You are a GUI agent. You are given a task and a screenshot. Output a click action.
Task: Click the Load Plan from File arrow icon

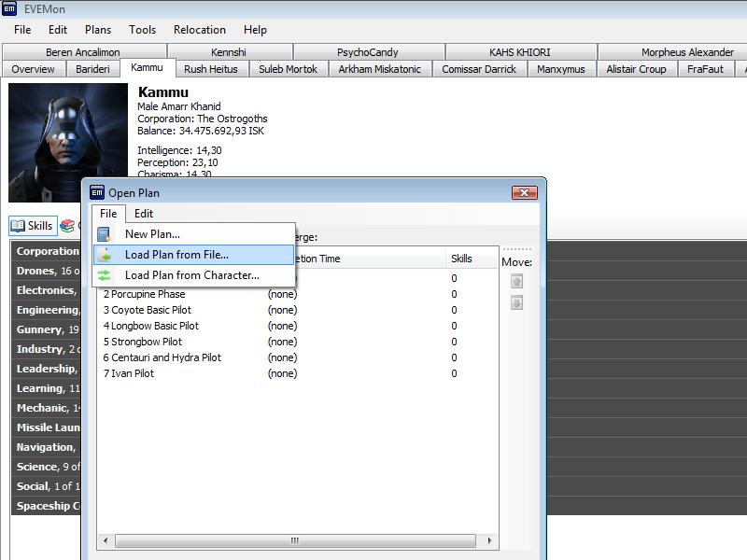(x=105, y=255)
